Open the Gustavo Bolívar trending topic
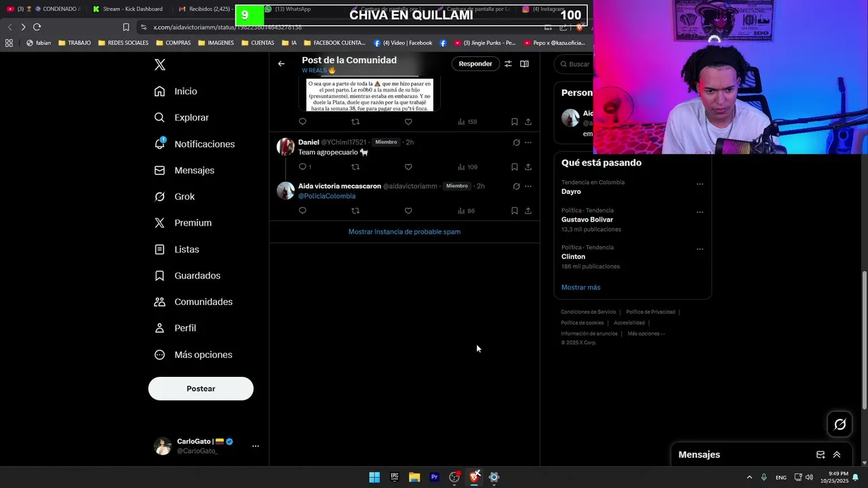Viewport: 868px width, 488px height. [x=587, y=220]
